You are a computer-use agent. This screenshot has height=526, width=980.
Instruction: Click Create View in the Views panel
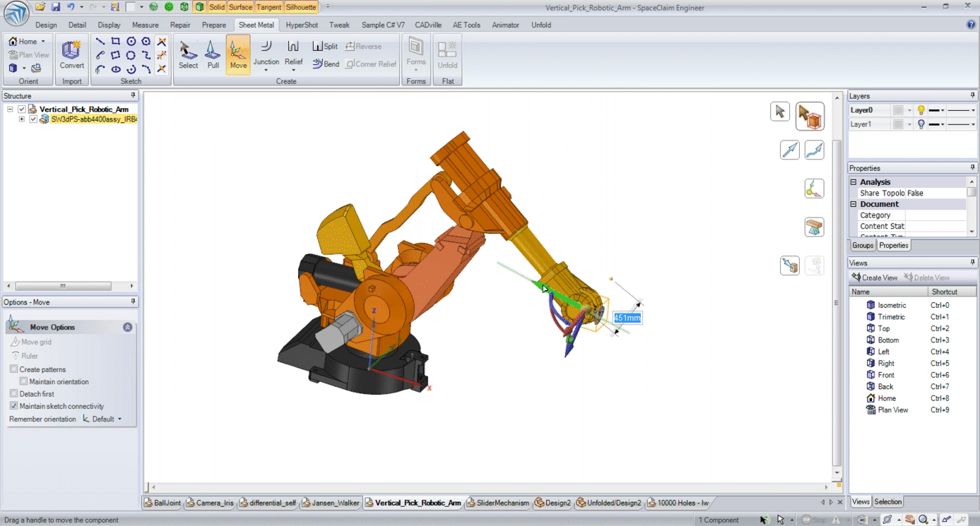876,277
